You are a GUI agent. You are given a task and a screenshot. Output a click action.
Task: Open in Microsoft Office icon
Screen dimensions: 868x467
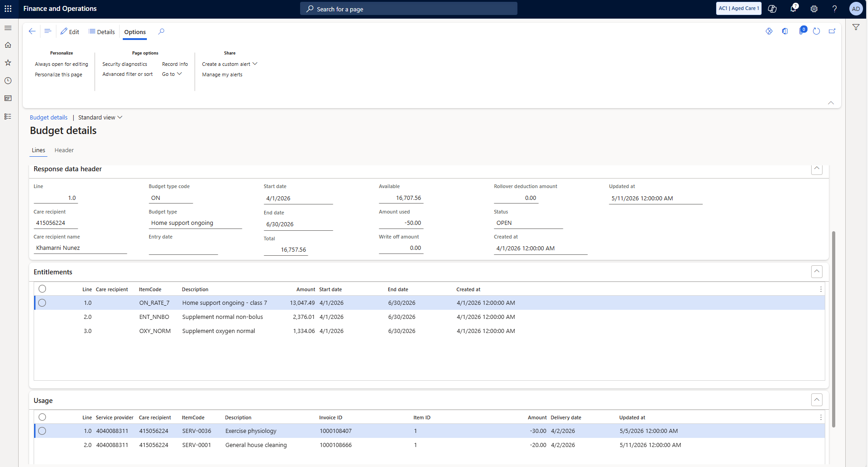click(785, 31)
